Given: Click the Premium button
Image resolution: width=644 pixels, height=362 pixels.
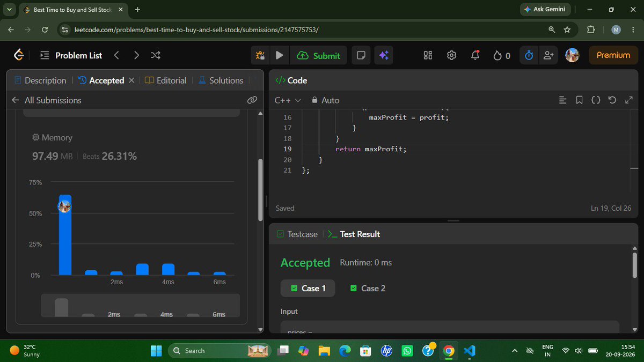Looking at the screenshot, I should coord(613,55).
